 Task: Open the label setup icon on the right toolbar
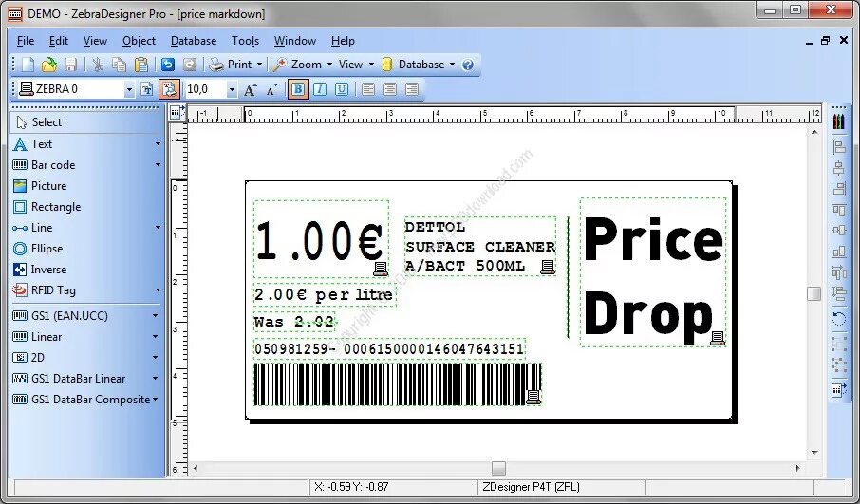click(x=838, y=390)
